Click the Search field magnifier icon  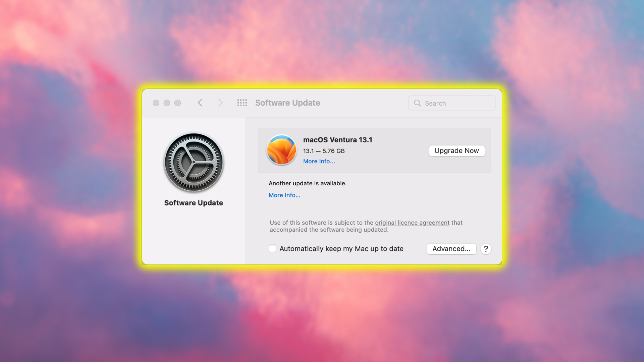click(x=418, y=103)
